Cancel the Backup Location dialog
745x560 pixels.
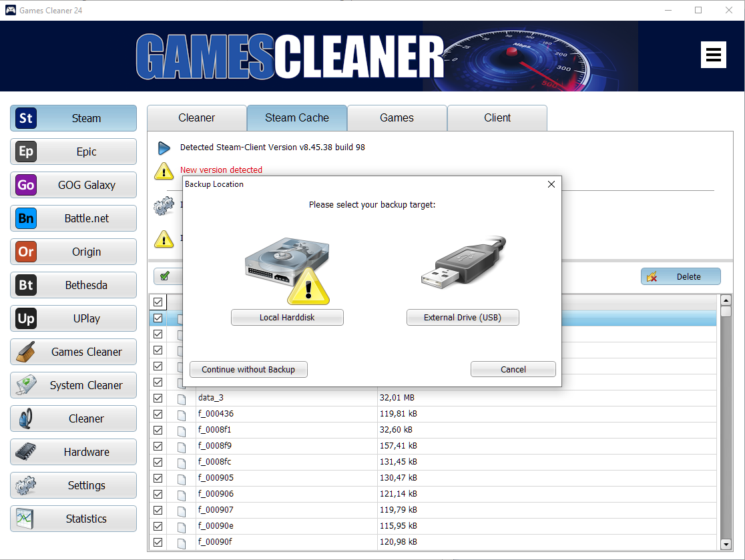coord(513,370)
